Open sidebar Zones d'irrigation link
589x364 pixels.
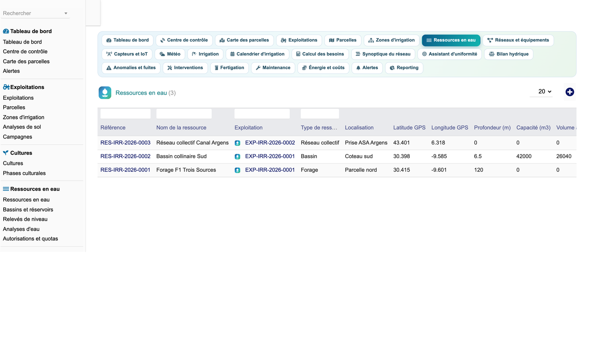[24, 118]
